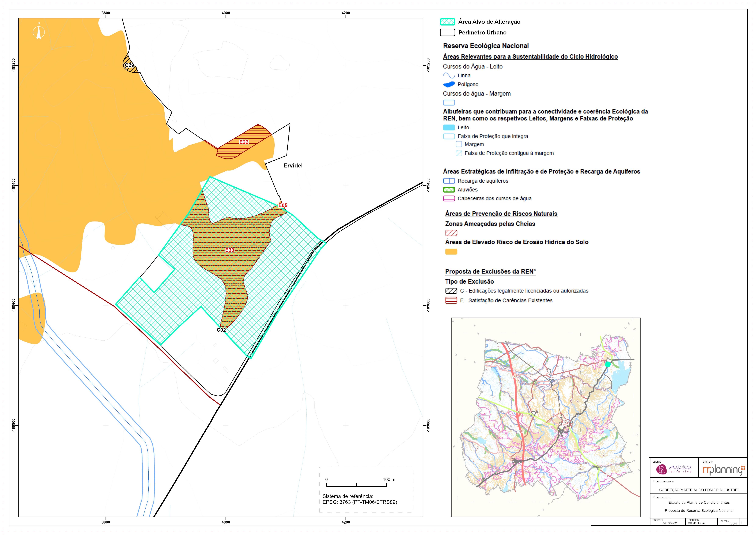This screenshot has width=756, height=535.
Task: Click the light blue Leito swatch
Action: 449,127
